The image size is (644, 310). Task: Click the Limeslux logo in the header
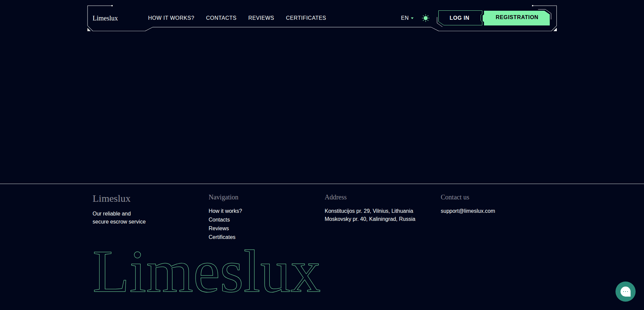pyautogui.click(x=105, y=18)
